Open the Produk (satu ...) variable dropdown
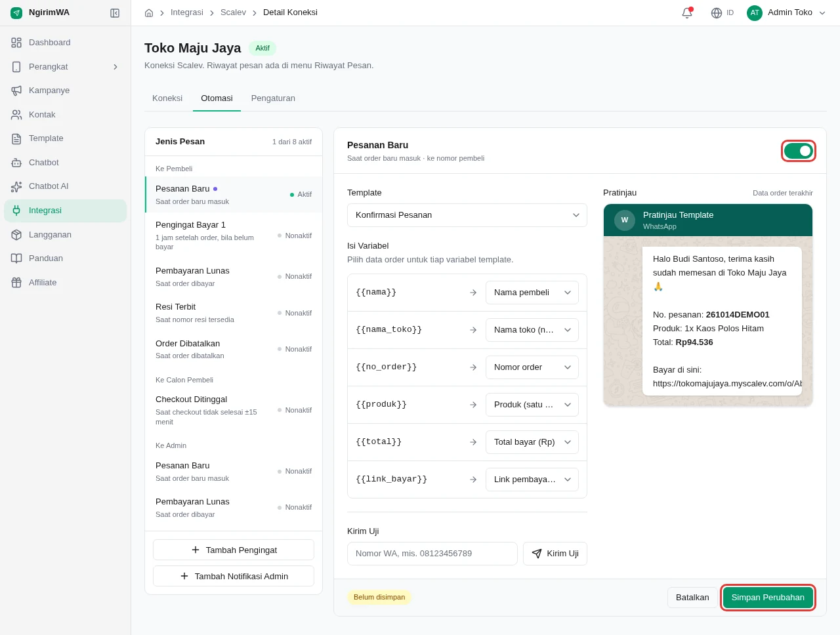The image size is (840, 635). coord(532,405)
